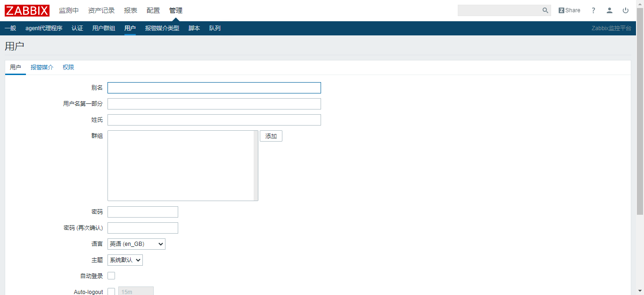Screen dimensions: 644x295
Task: Open the 主题 theme dropdown
Action: (x=125, y=260)
